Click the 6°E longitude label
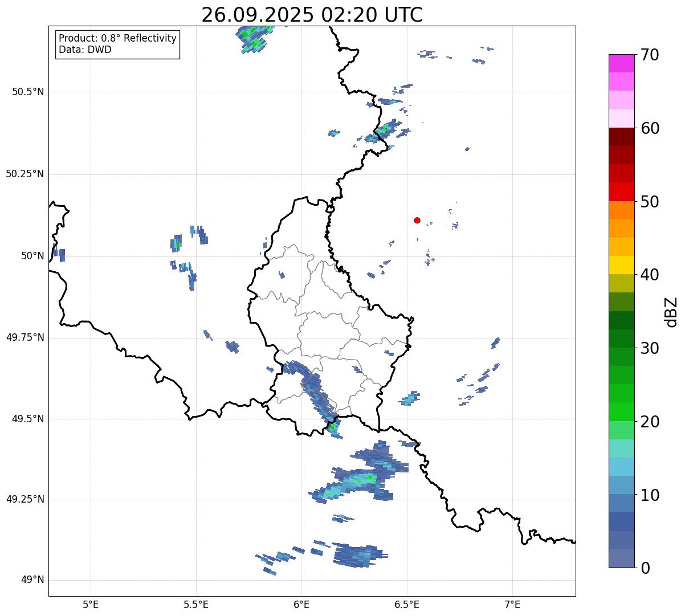Screen dimensions: 685x616 pos(301,604)
